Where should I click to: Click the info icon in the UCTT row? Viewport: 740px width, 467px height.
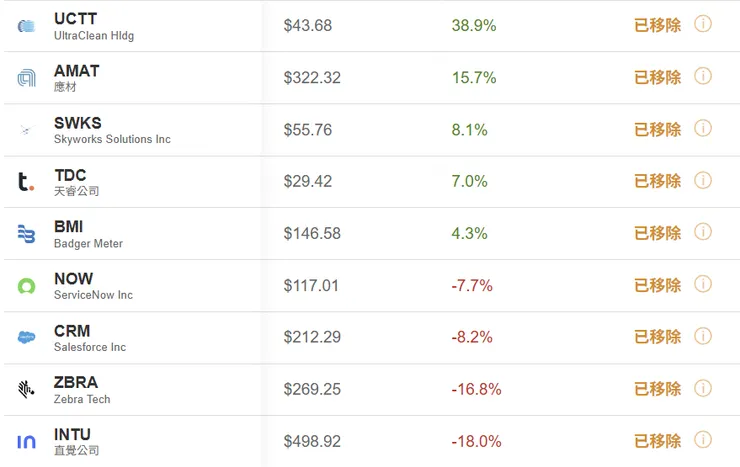(703, 24)
